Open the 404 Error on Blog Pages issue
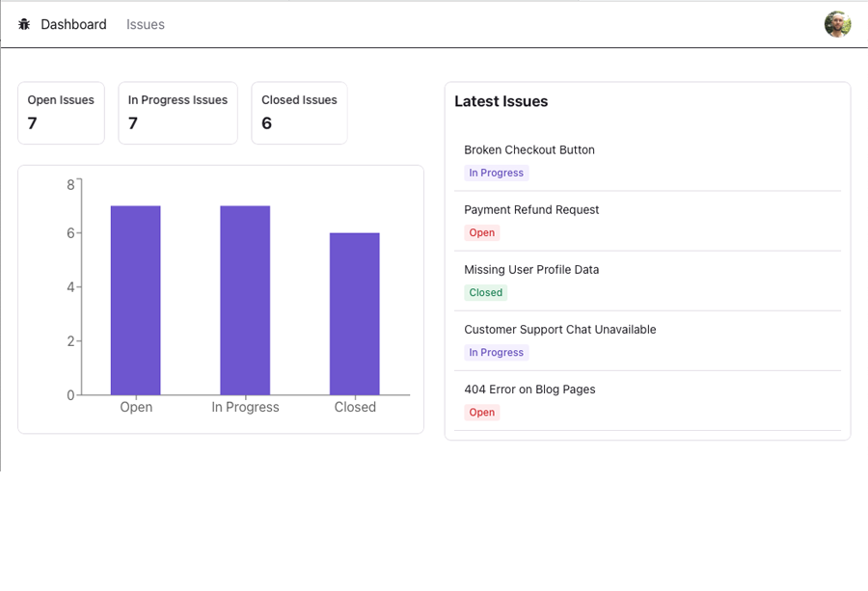 point(529,390)
